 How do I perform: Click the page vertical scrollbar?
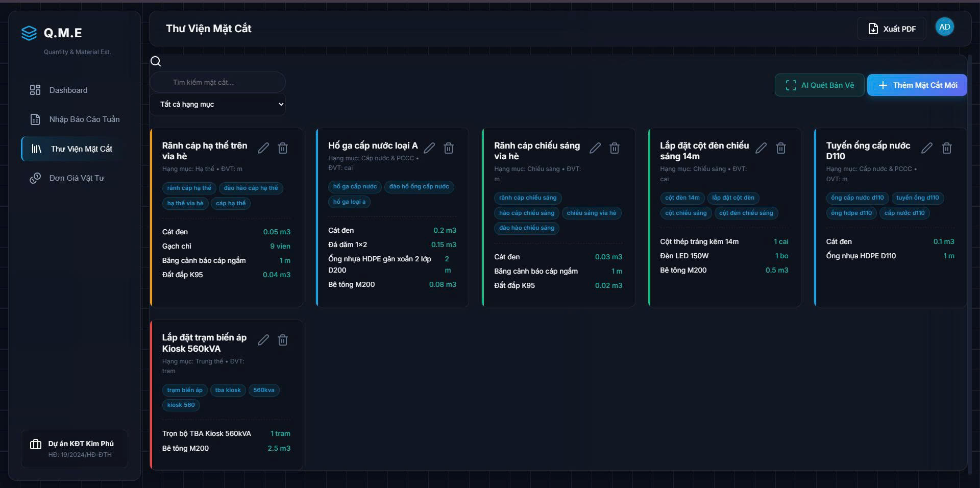(x=970, y=265)
